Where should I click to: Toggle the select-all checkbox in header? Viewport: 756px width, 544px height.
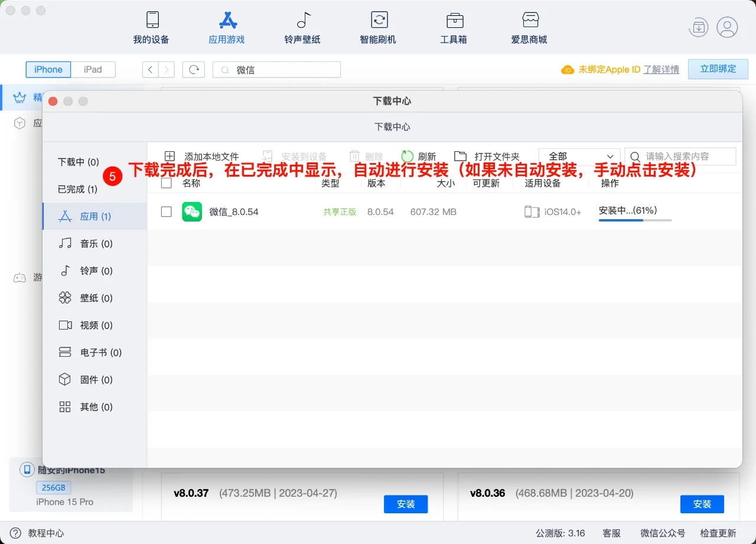pos(166,183)
